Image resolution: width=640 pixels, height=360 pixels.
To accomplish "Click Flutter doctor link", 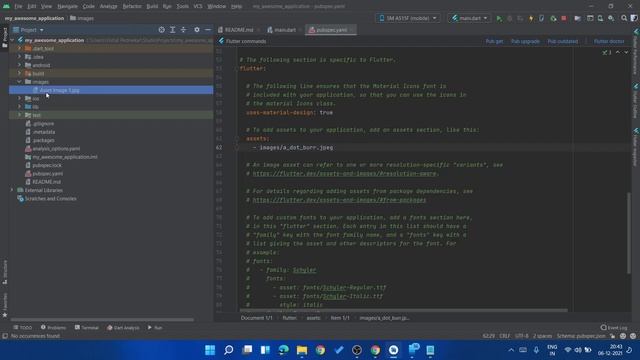I will (x=609, y=41).
